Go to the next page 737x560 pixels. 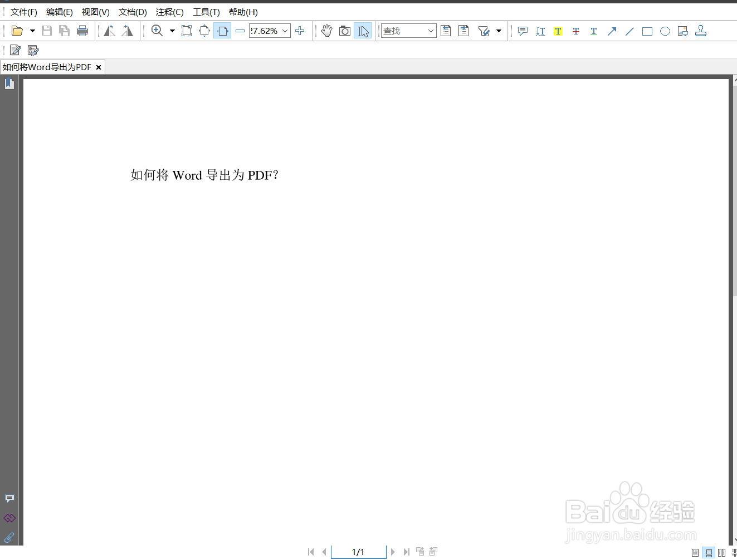(393, 552)
